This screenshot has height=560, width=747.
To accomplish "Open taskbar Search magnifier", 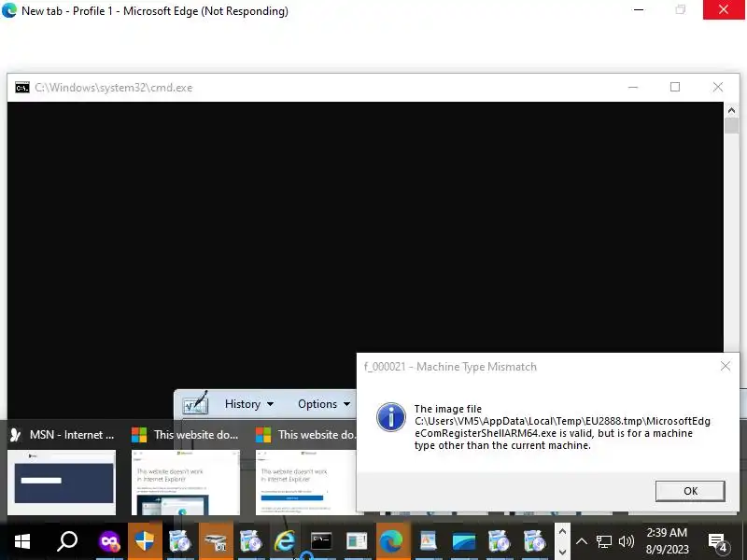I will [66, 541].
